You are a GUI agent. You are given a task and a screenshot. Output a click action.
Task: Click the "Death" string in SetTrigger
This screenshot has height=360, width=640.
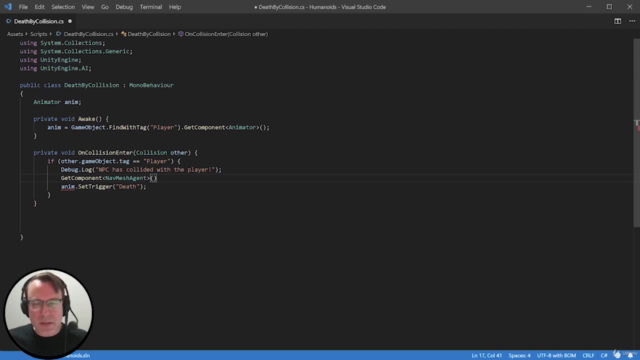127,187
